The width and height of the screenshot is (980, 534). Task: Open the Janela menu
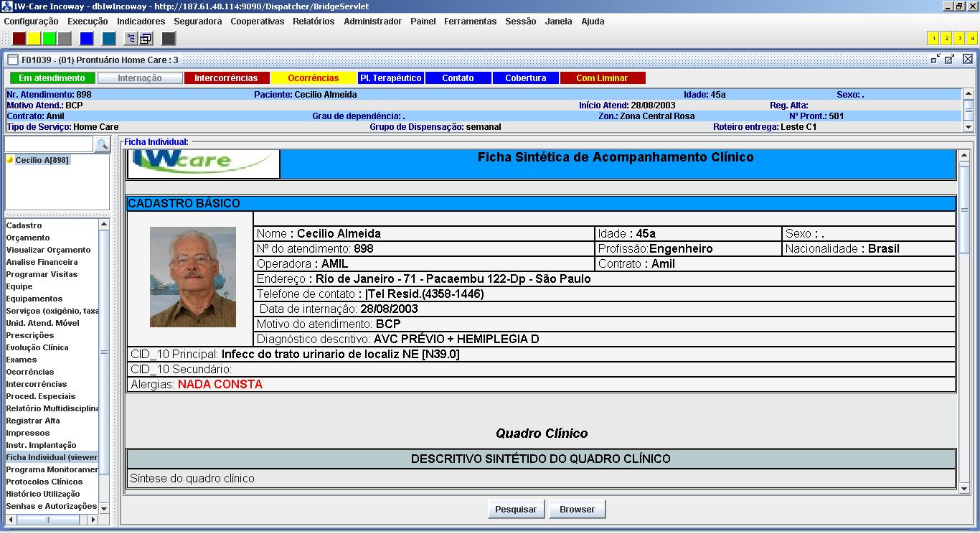pyautogui.click(x=559, y=22)
